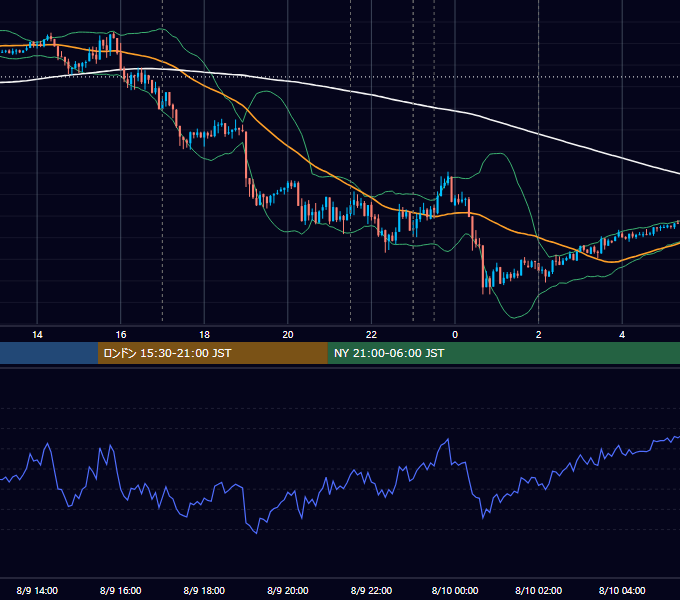Click hour label 22 on price chart axis
The image size is (680, 600).
[x=371, y=335]
